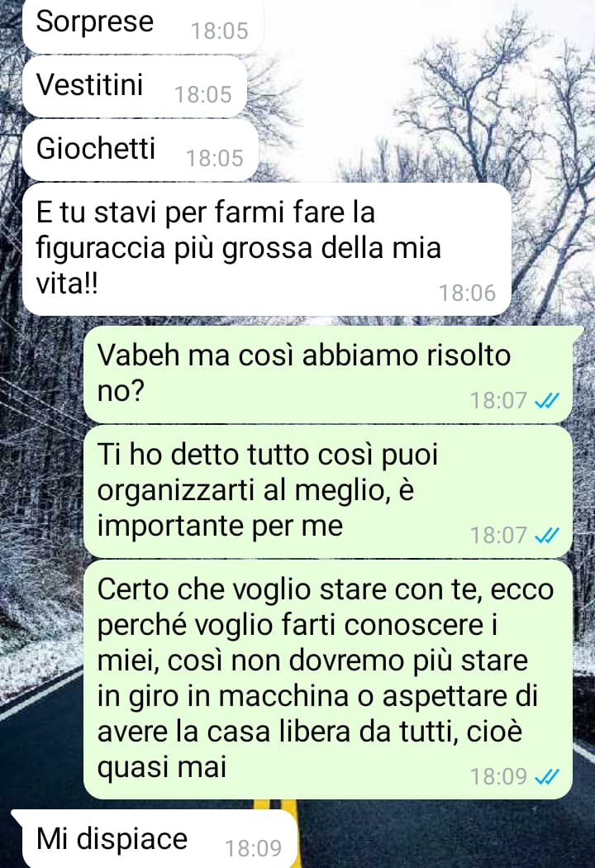Tap the 'Sorprese' message bubble
The image size is (595, 868).
[x=143, y=26]
